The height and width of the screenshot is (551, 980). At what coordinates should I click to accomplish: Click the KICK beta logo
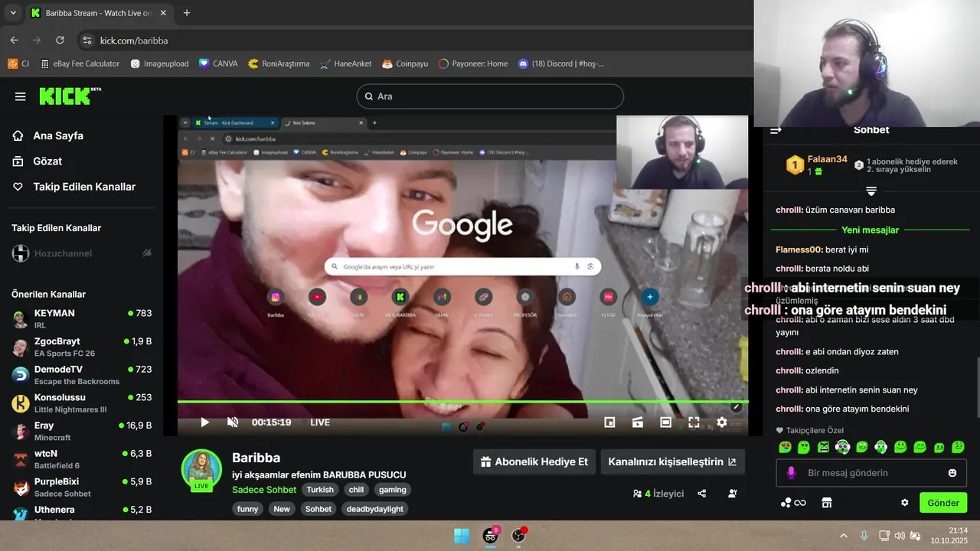(70, 96)
